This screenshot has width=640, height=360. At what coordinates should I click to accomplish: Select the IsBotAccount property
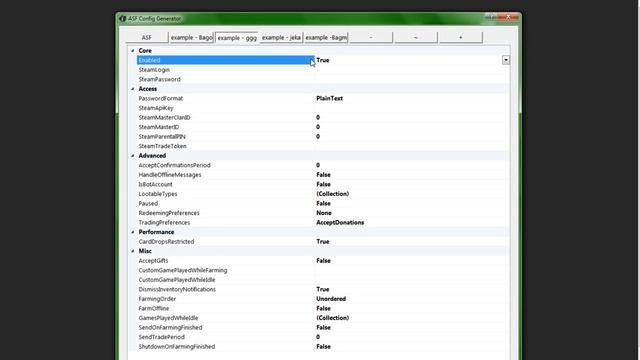tap(155, 184)
